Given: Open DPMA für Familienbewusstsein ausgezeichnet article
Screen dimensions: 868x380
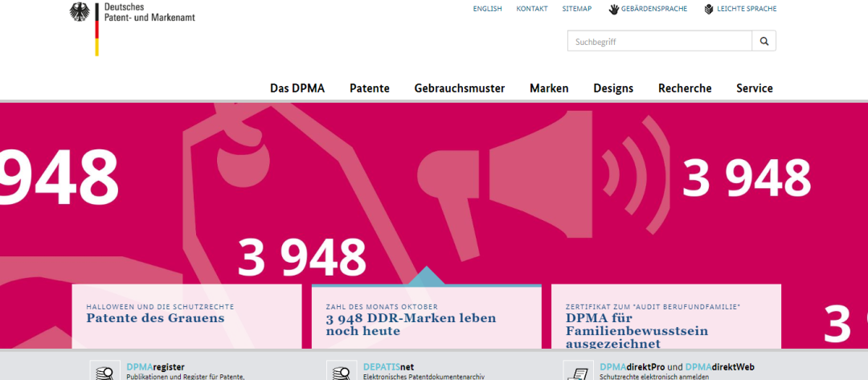Looking at the screenshot, I should 637,331.
